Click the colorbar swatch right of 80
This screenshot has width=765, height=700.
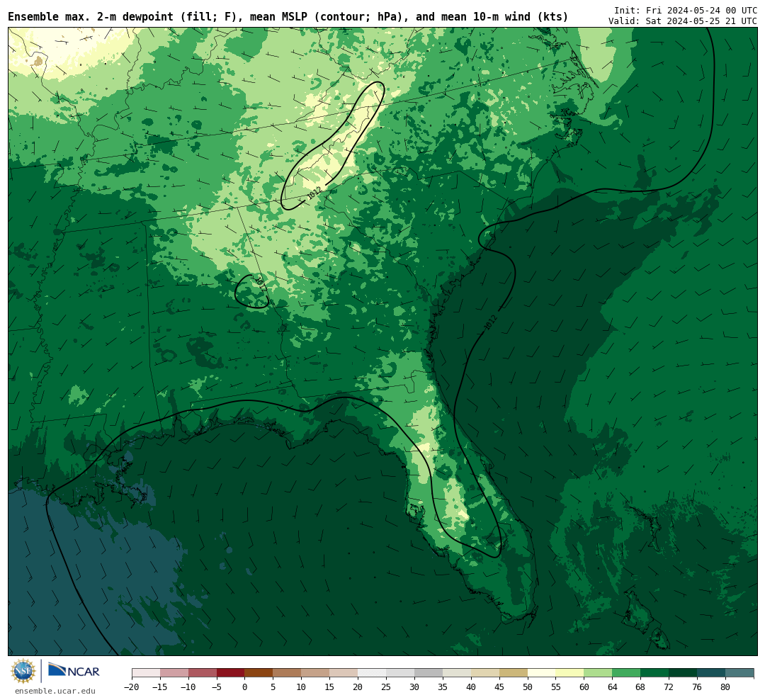coord(740,673)
